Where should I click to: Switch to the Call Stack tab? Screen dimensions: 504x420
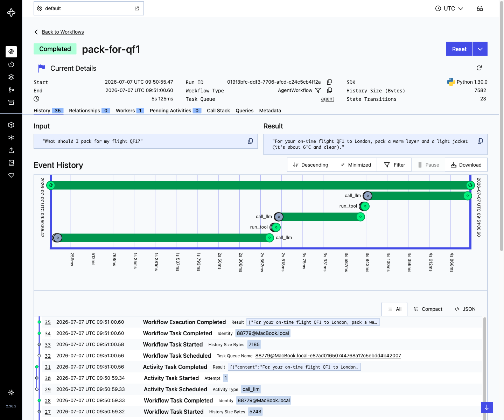click(x=218, y=111)
